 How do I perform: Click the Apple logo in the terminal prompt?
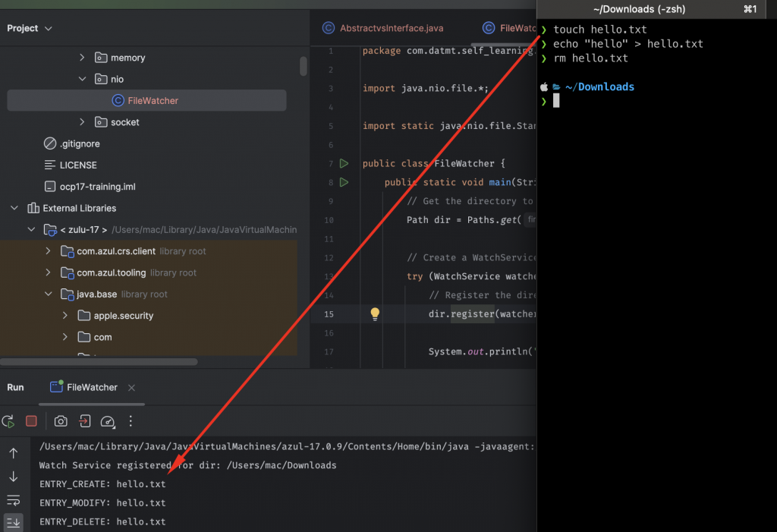544,87
